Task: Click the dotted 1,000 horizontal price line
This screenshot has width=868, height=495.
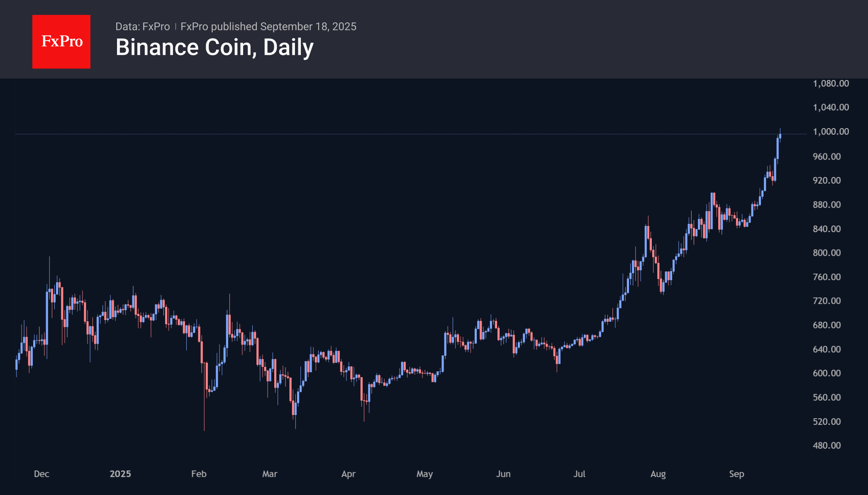Action: (373, 134)
